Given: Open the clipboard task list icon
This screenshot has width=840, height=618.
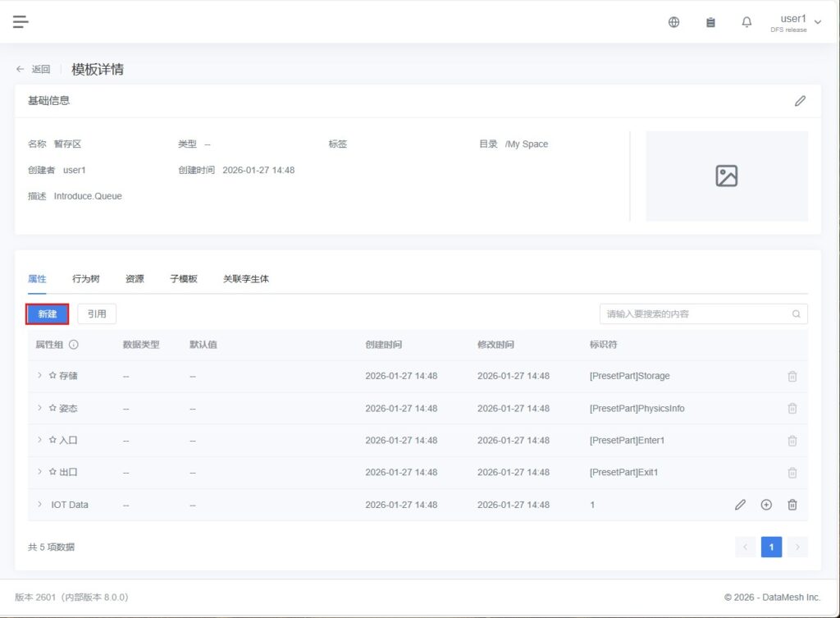Looking at the screenshot, I should [x=710, y=22].
